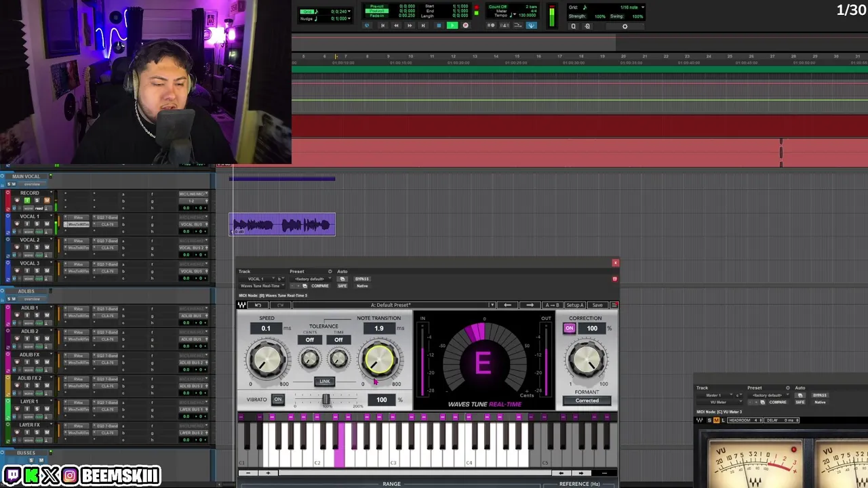Record-enable the VOCAL 3 track

pyautogui.click(x=17, y=270)
